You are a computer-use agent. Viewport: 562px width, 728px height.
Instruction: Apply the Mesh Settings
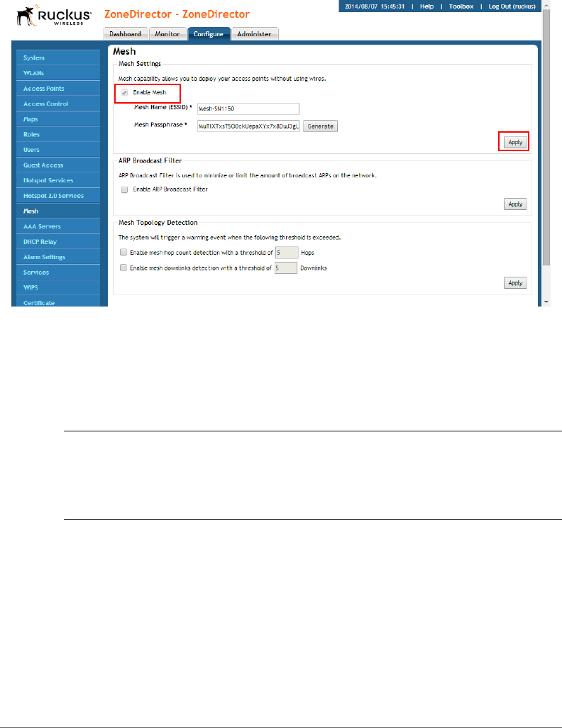pos(515,142)
